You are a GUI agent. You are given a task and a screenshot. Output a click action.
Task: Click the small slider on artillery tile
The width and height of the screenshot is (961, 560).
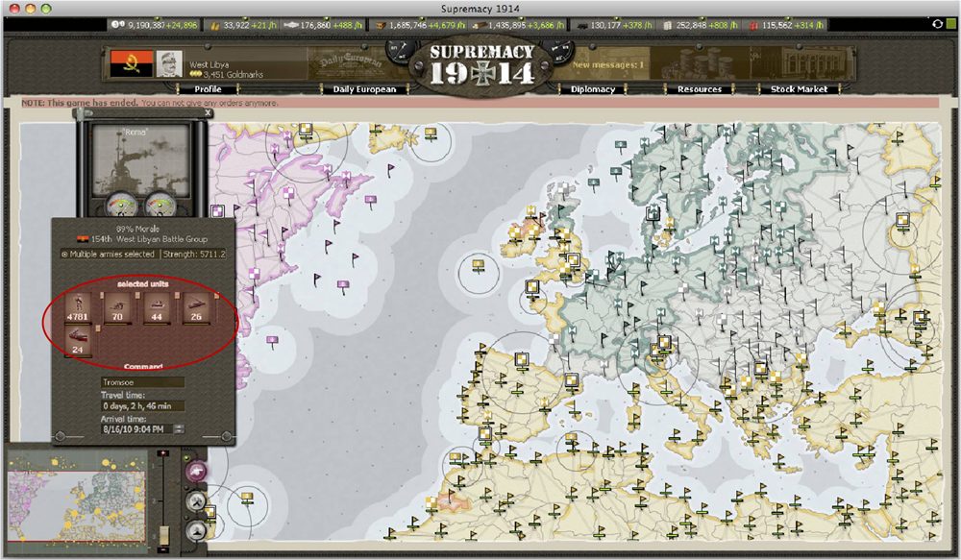[x=137, y=295]
